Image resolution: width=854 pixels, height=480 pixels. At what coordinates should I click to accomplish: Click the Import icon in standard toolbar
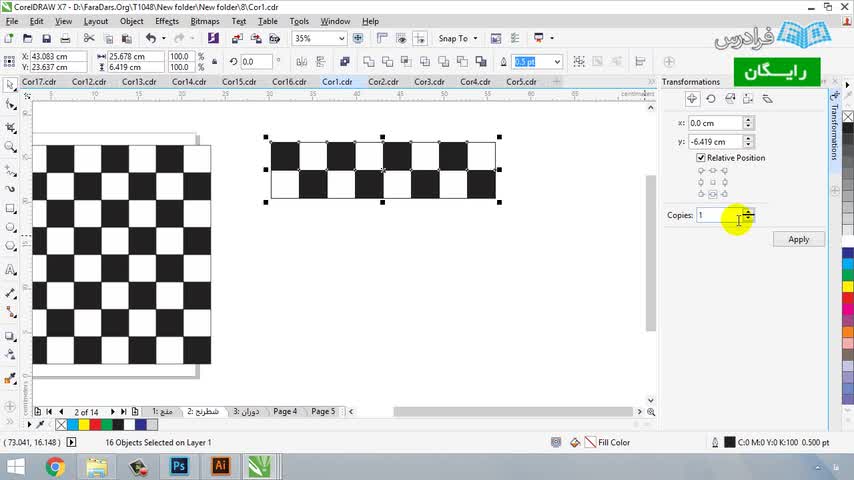pyautogui.click(x=237, y=38)
